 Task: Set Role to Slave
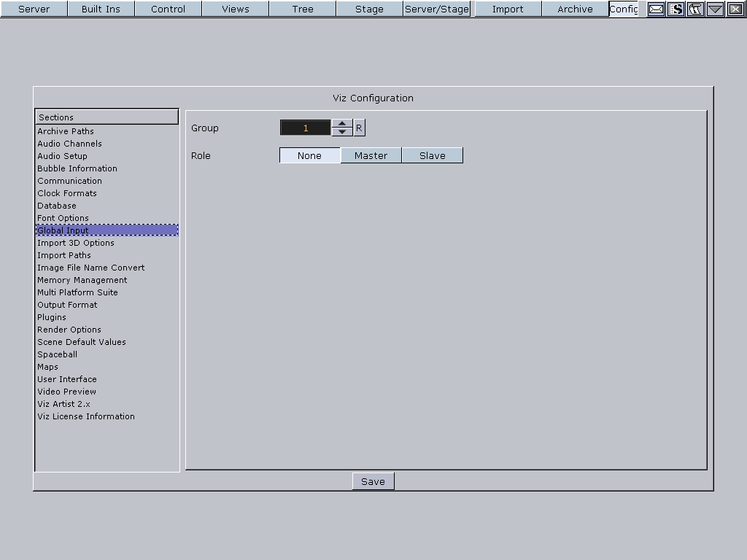point(432,155)
